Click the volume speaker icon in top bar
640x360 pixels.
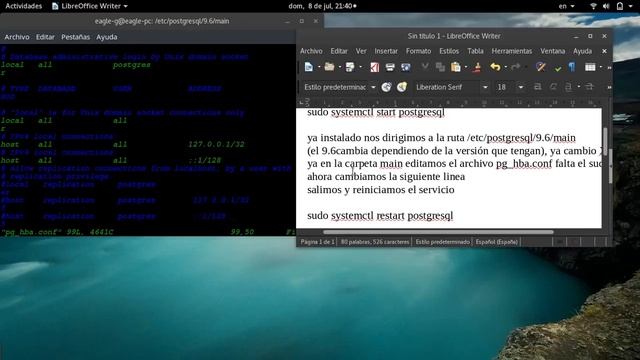(x=606, y=6)
